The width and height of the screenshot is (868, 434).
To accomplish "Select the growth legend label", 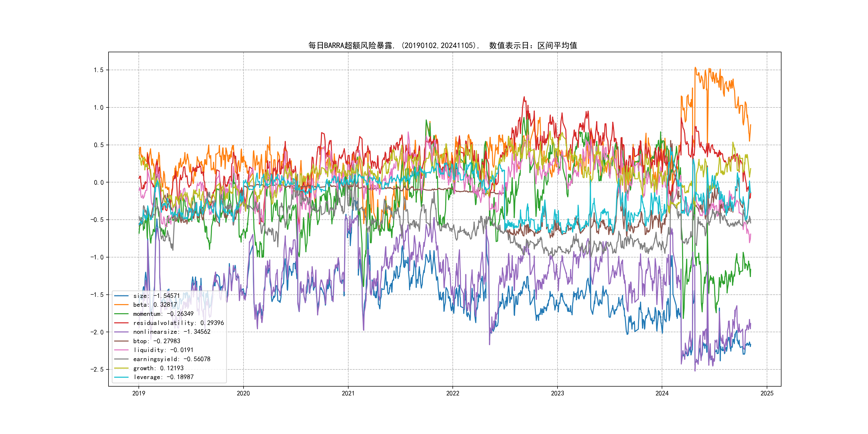I will click(x=158, y=368).
